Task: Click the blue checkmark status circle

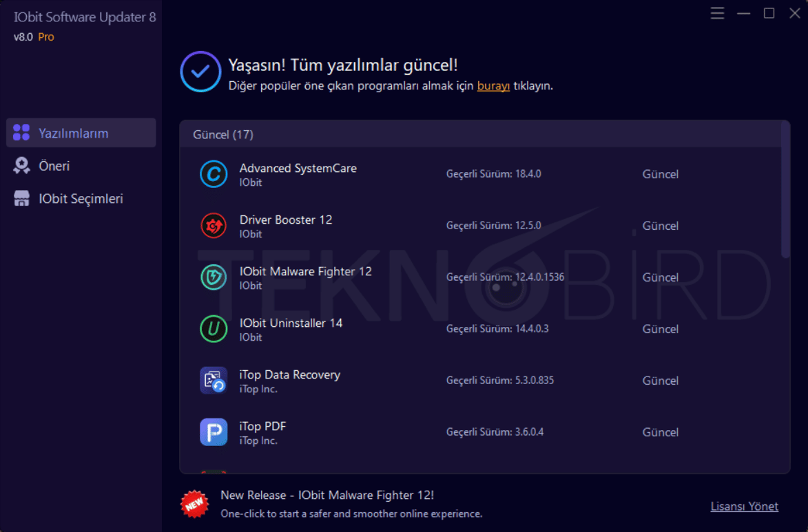Action: point(200,72)
